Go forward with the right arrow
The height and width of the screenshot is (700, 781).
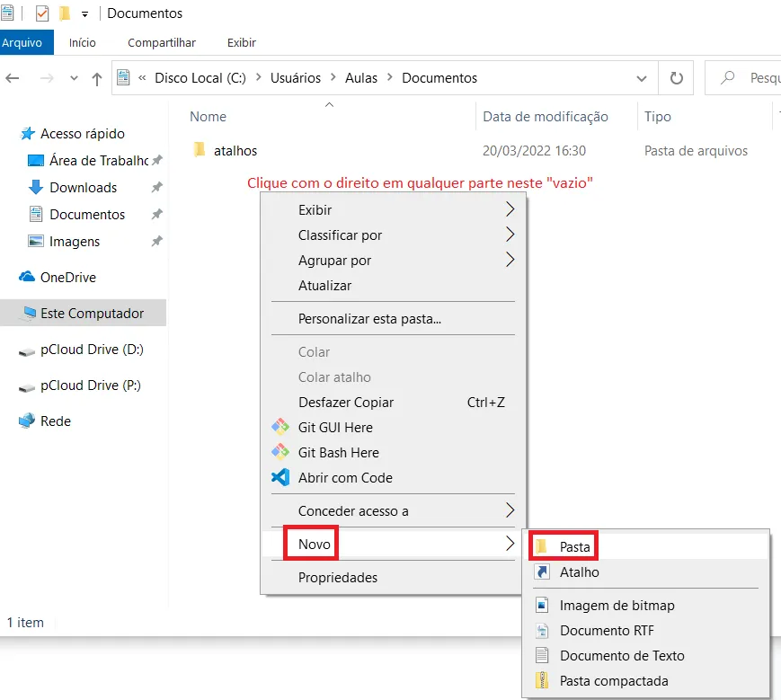[47, 78]
